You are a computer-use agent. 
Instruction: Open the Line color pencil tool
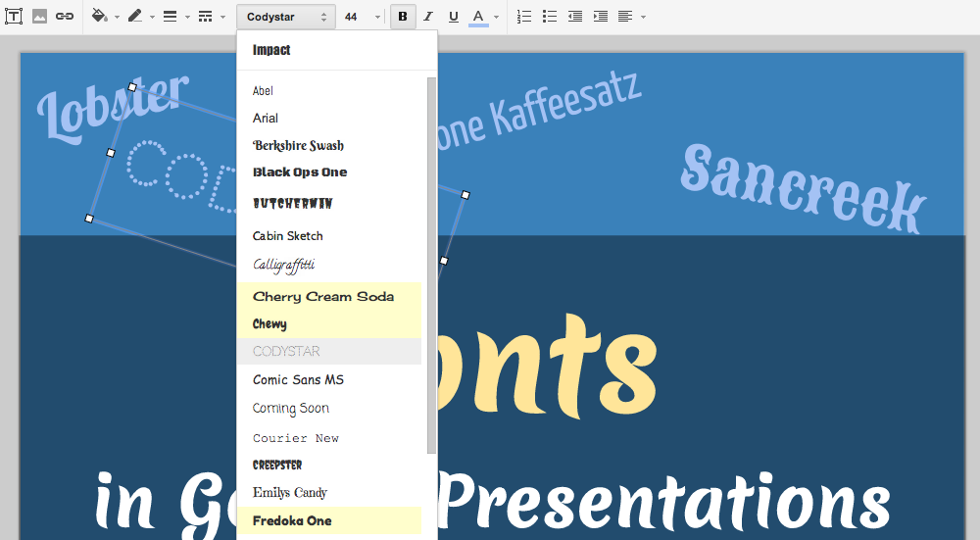(x=135, y=16)
